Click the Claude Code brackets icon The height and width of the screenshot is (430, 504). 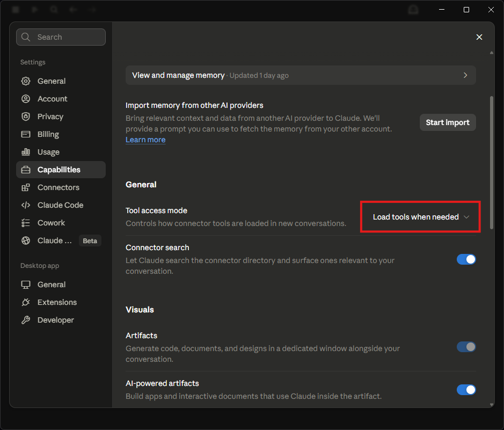(x=26, y=205)
